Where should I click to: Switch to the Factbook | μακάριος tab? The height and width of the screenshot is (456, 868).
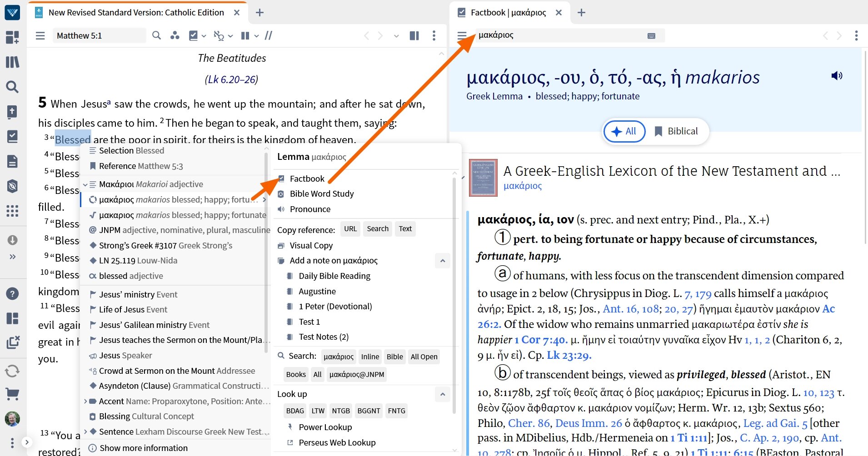point(508,13)
